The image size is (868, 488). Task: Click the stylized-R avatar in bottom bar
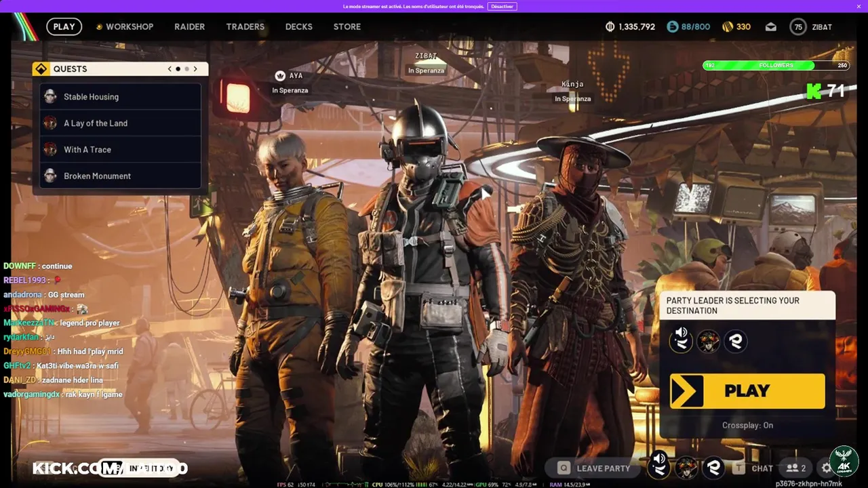pyautogui.click(x=713, y=467)
